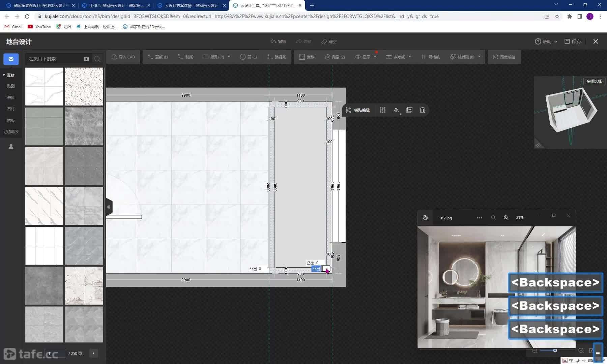Click the reference line 参考线 tool
The height and width of the screenshot is (364, 607).
(395, 57)
